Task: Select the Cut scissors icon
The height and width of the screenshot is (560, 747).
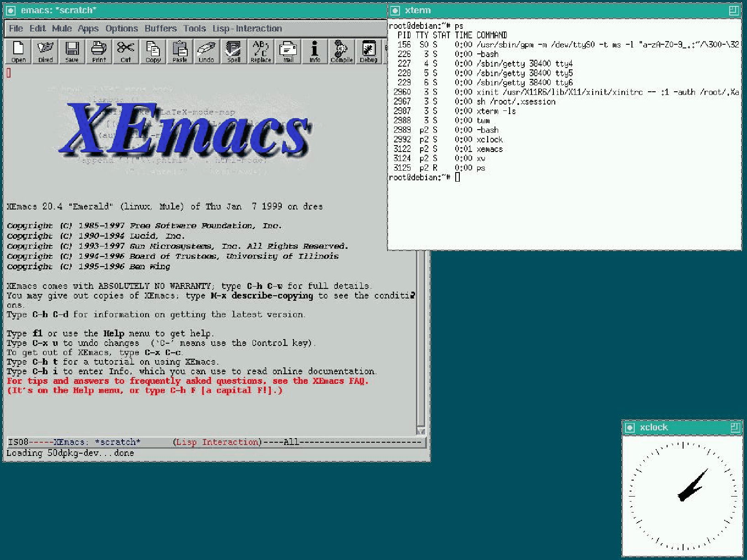Action: coord(126,51)
